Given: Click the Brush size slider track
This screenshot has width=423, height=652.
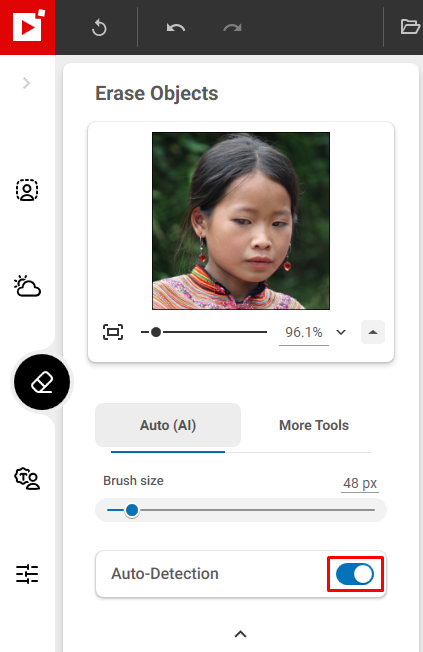Looking at the screenshot, I should (x=241, y=510).
